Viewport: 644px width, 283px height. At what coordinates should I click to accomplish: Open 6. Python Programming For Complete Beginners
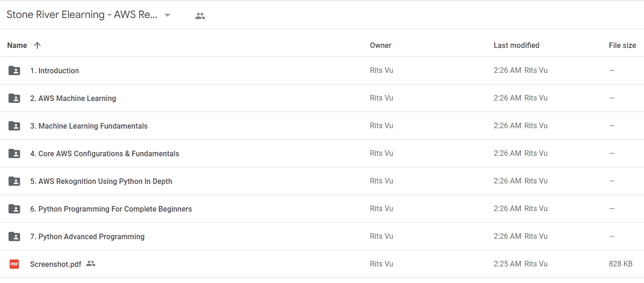coord(111,209)
